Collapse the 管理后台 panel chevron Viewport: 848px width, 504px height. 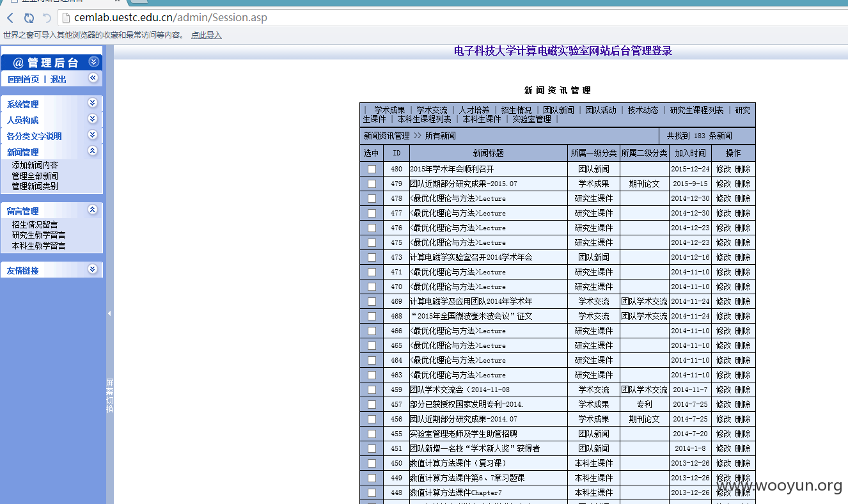coord(93,62)
